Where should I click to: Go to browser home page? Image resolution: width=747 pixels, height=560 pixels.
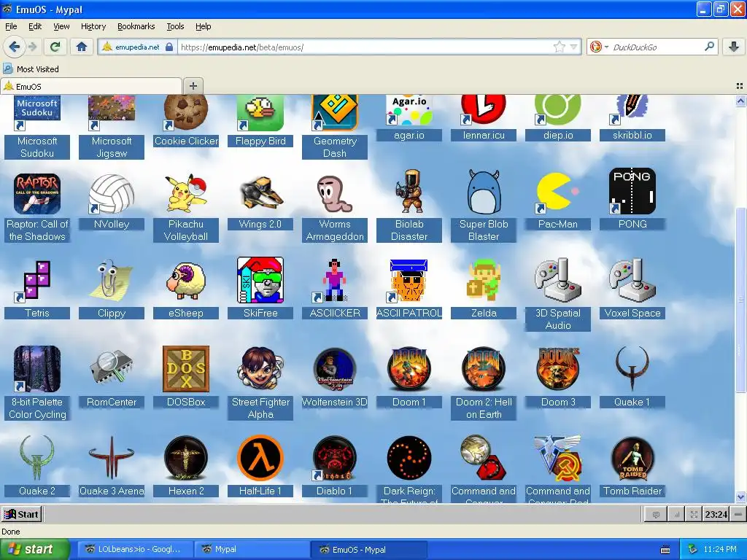click(x=82, y=47)
